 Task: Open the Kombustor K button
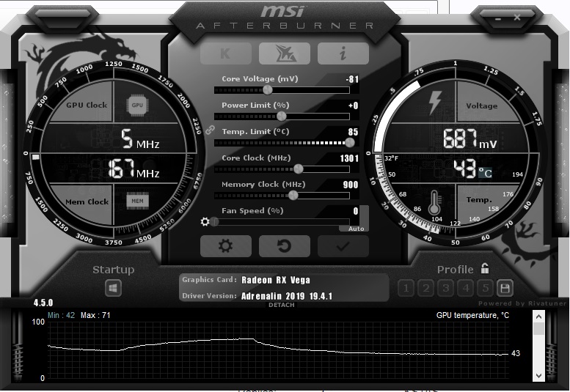(226, 53)
